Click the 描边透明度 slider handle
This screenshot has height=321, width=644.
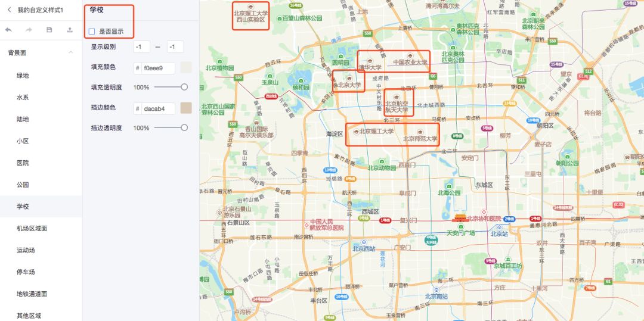point(184,127)
